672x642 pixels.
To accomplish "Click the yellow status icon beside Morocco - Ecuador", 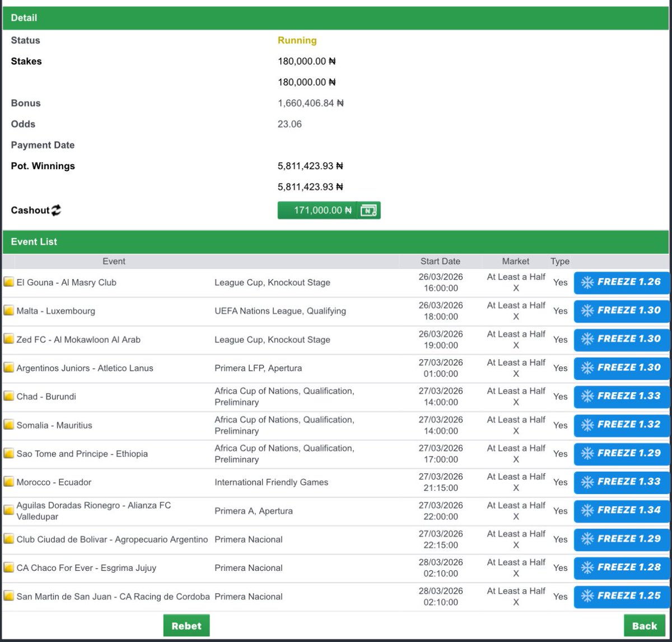I will pos(8,482).
